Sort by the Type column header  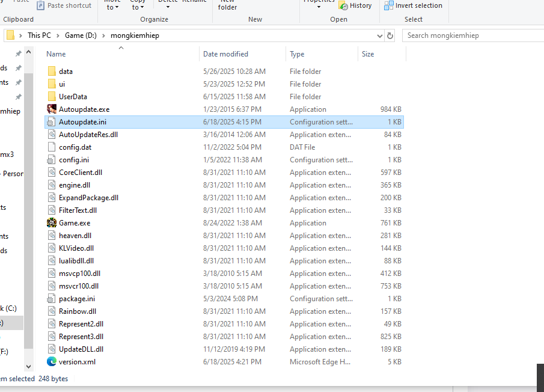click(x=297, y=54)
